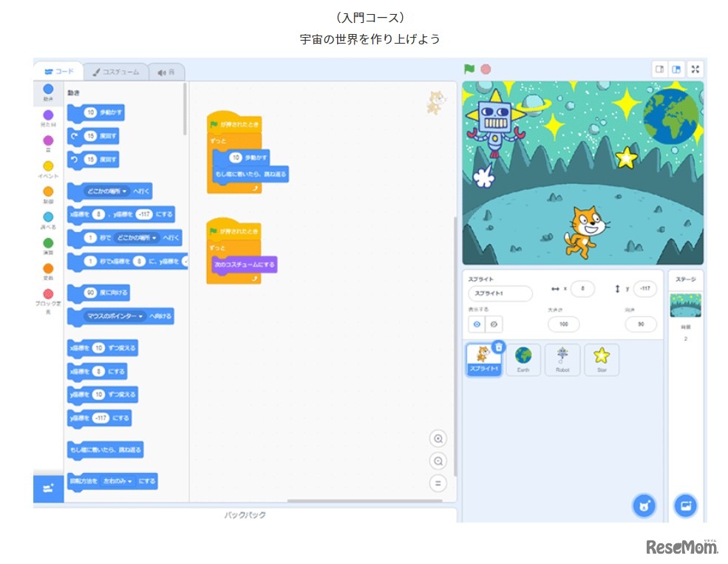This screenshot has width=728, height=564.
Task: Select the stage backdrop thumbnail
Action: pos(686,305)
